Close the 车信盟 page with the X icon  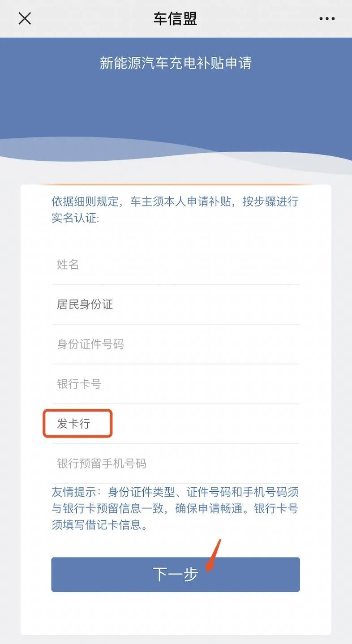[x=25, y=19]
